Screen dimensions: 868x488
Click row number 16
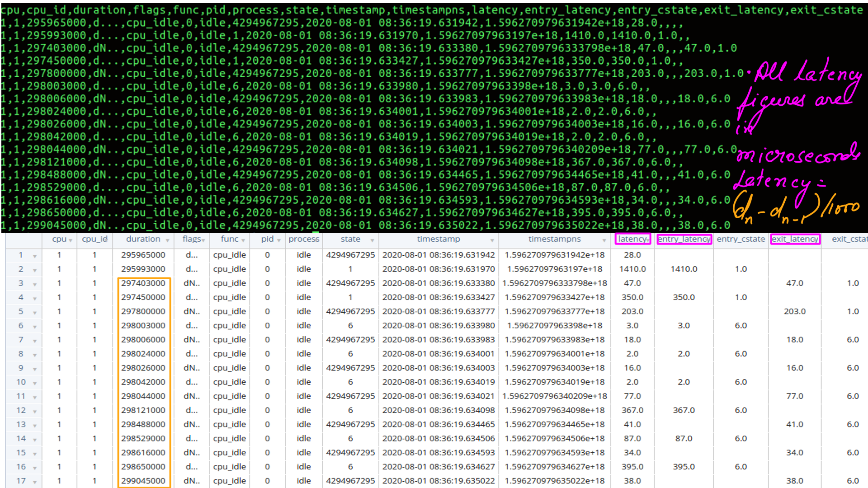tap(21, 467)
